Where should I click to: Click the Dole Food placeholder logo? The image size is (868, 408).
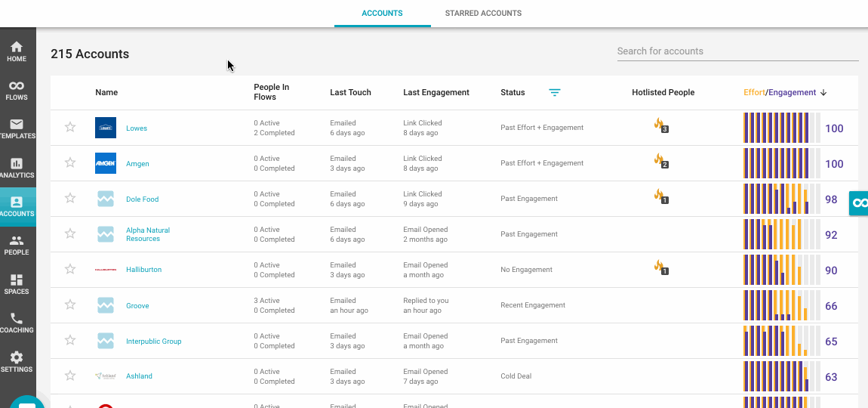pos(106,199)
